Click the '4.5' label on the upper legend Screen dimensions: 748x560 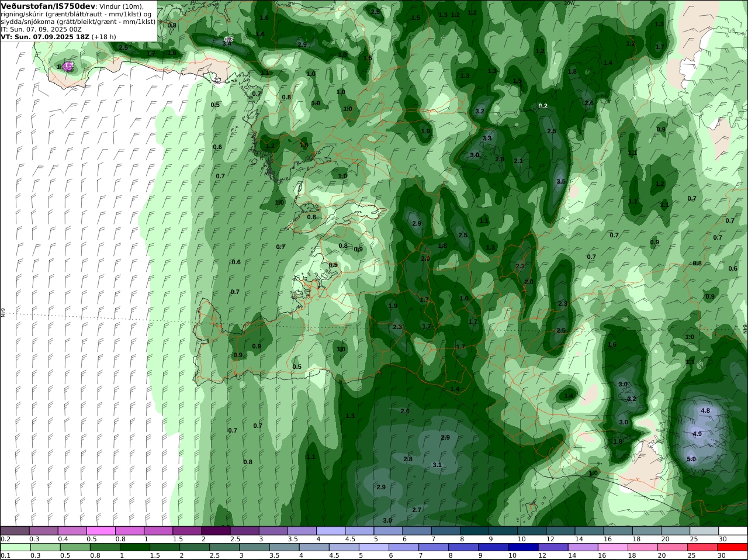pyautogui.click(x=349, y=539)
